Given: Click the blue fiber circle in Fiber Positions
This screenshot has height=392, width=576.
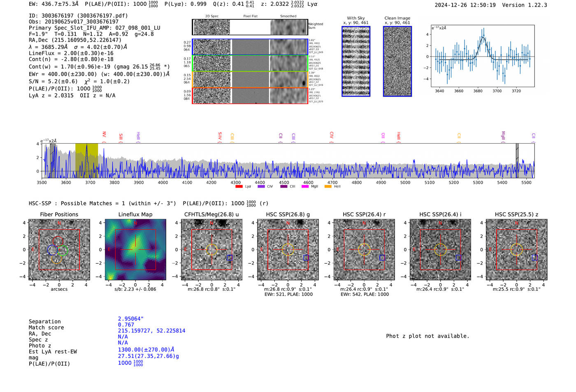Looking at the screenshot, I should click(53, 250).
